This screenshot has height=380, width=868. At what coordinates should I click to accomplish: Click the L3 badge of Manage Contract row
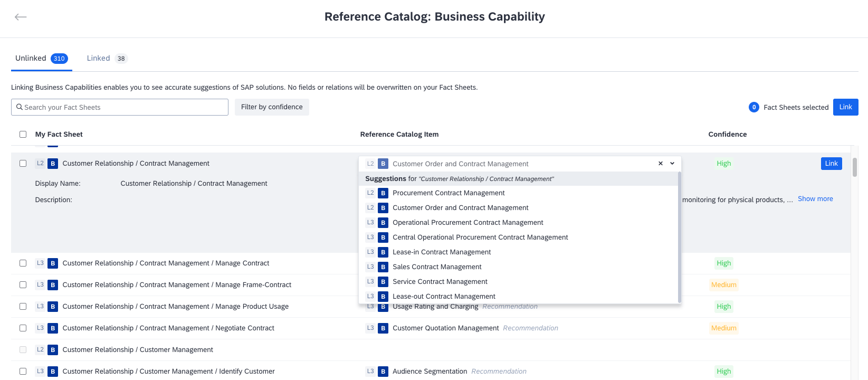pos(40,263)
